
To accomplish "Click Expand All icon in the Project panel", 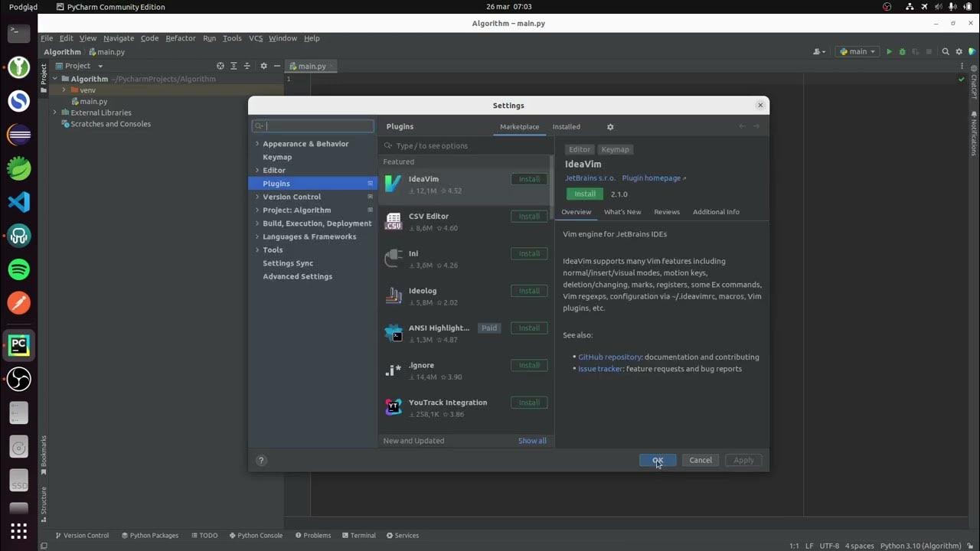I will pos(234,66).
